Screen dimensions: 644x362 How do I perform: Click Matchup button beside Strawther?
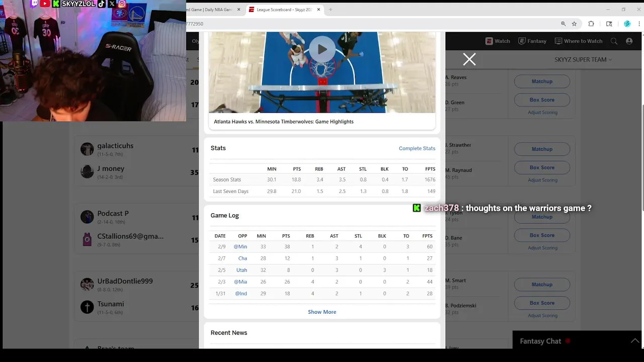[x=542, y=149]
